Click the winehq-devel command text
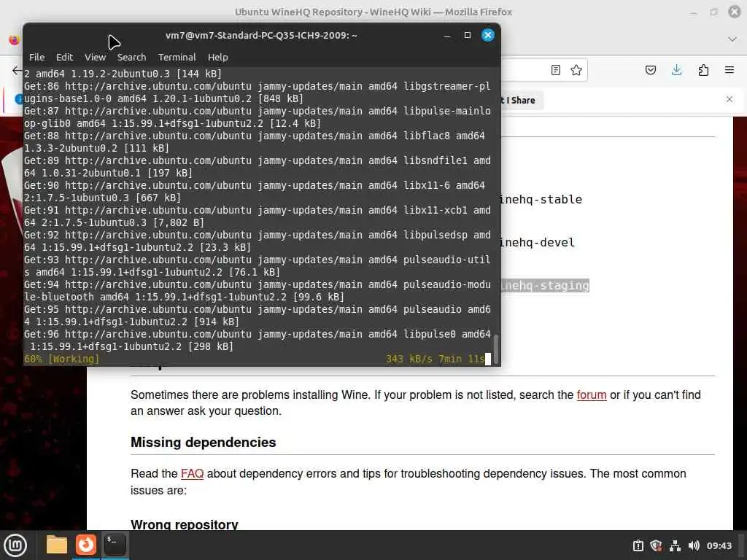Viewport: 747px width, 560px height. click(x=538, y=242)
